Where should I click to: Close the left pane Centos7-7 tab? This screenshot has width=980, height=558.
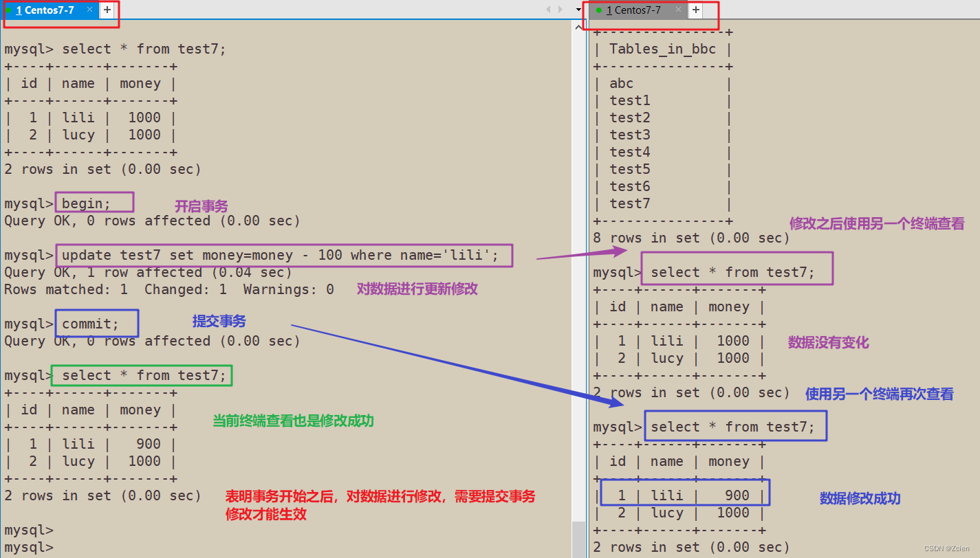89,10
